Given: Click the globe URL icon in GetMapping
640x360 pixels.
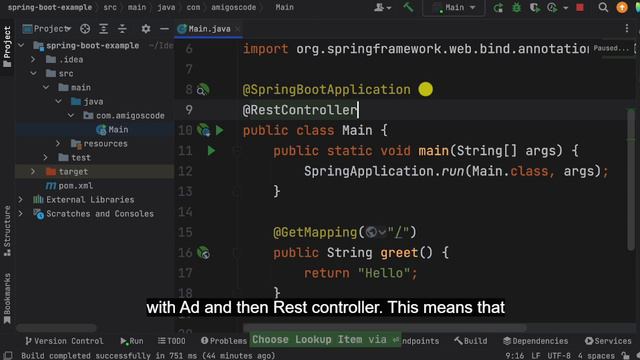Looking at the screenshot, I should pyautogui.click(x=371, y=232).
